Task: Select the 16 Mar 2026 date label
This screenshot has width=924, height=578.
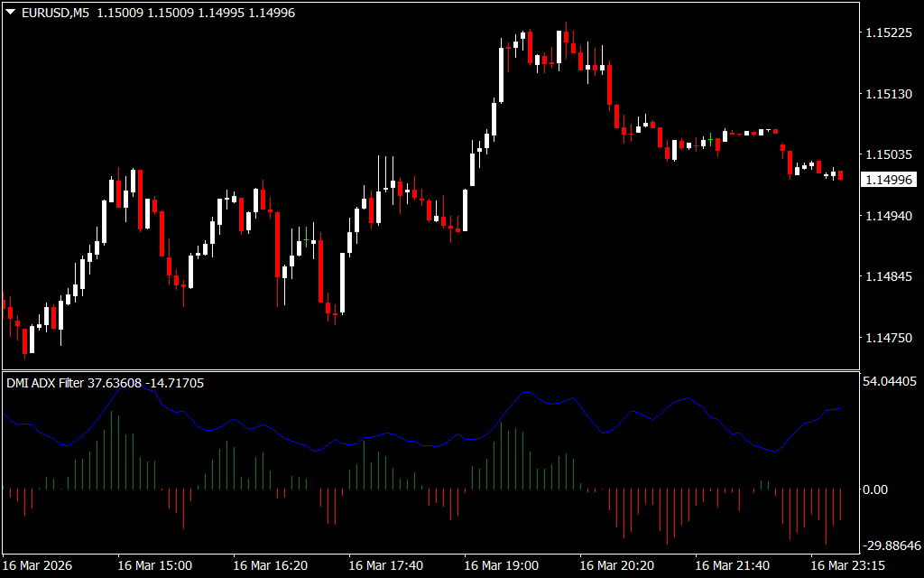Action: click(x=37, y=565)
